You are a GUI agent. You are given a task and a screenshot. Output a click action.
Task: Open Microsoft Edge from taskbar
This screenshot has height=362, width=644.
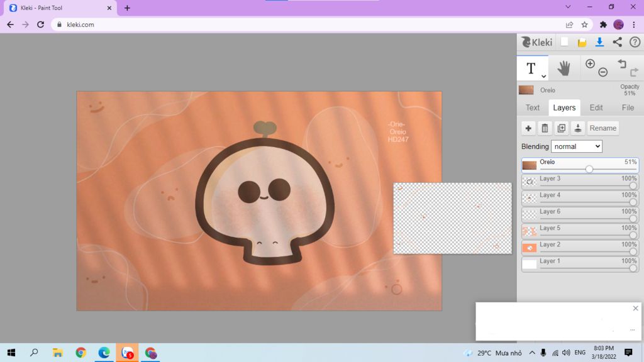[104, 353]
